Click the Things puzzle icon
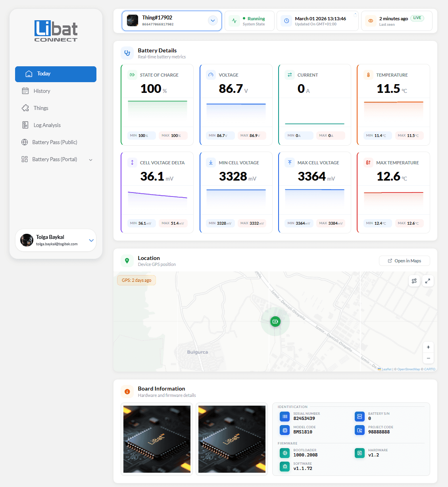The image size is (448, 487). pyautogui.click(x=25, y=108)
